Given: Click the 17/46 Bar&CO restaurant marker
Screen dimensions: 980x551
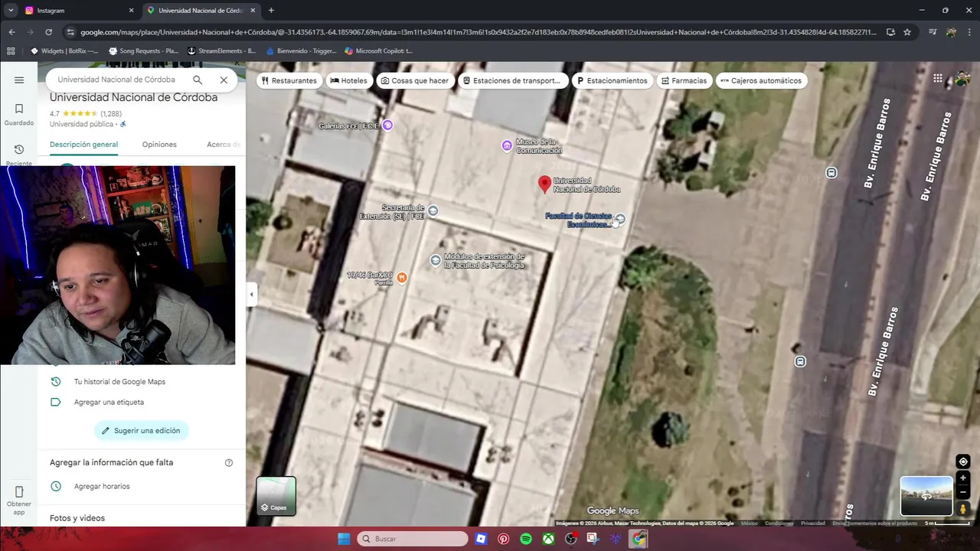Looking at the screenshot, I should tap(402, 278).
